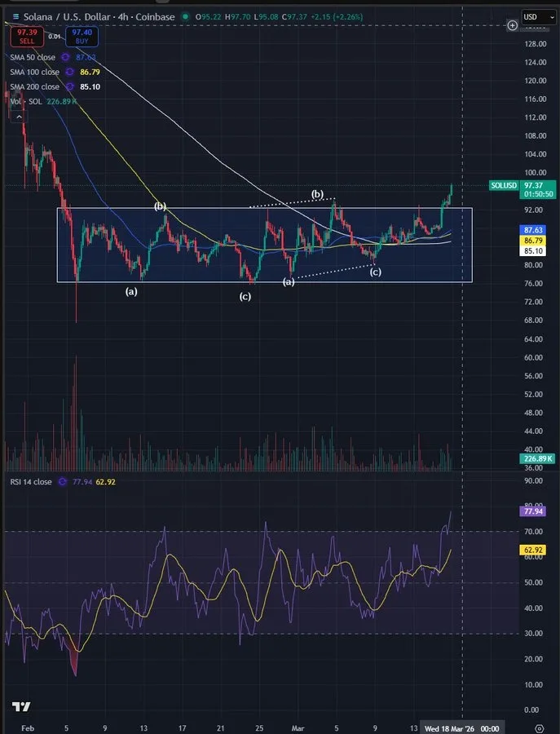Select the RSI 14 close legend entry
Image resolution: width=560 pixels, height=734 pixels.
tap(31, 482)
